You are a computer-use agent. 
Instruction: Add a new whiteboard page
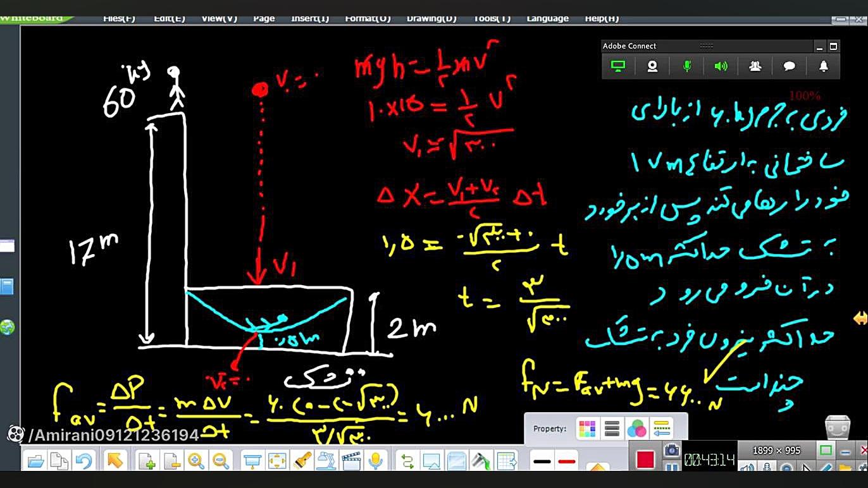(x=146, y=461)
